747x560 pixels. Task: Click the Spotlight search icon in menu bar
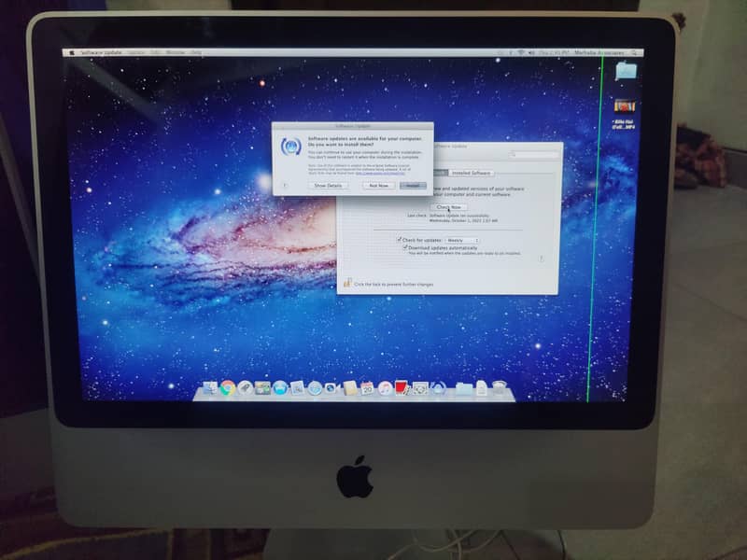(634, 53)
